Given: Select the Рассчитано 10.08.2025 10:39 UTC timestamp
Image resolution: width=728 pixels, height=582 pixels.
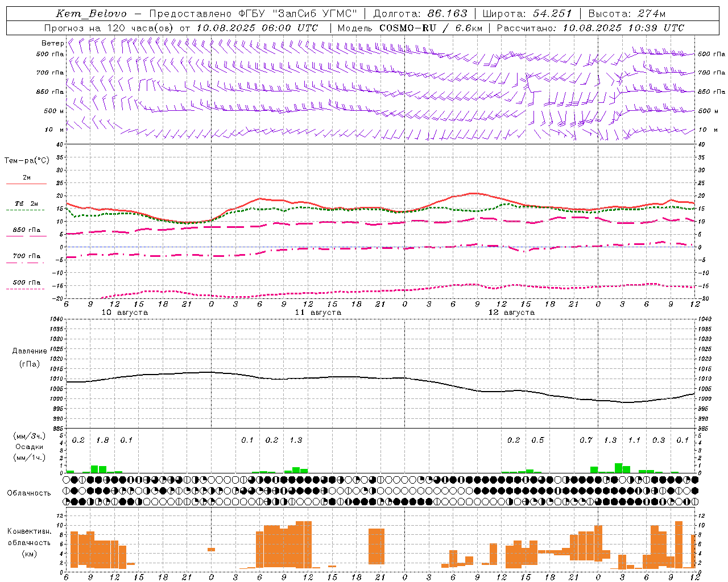Looking at the screenshot, I should coord(590,28).
